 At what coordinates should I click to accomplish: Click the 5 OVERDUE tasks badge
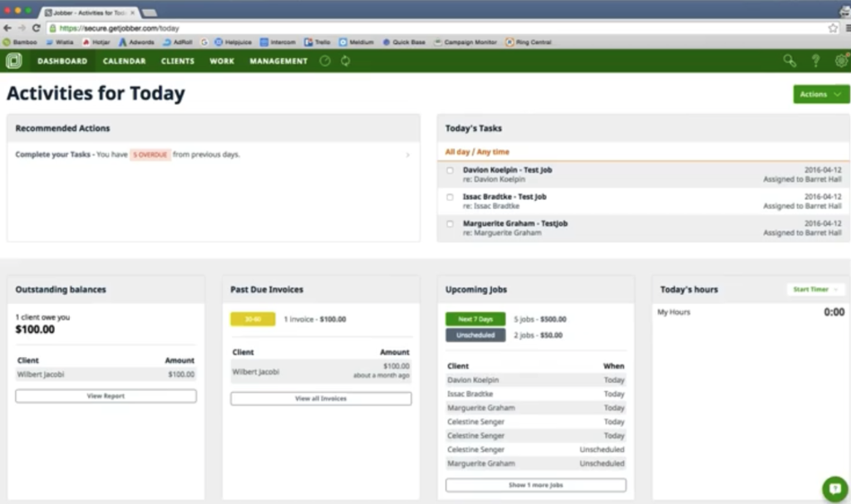click(150, 154)
